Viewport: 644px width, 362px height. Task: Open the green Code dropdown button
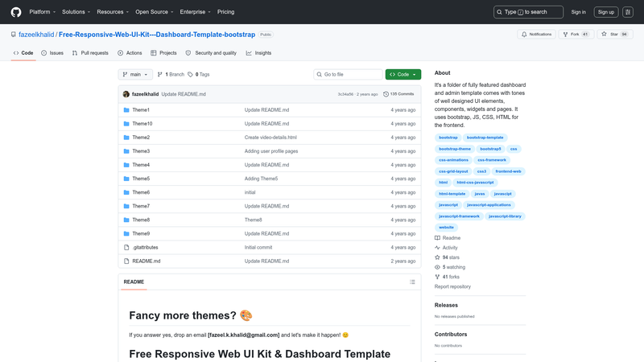tap(403, 74)
